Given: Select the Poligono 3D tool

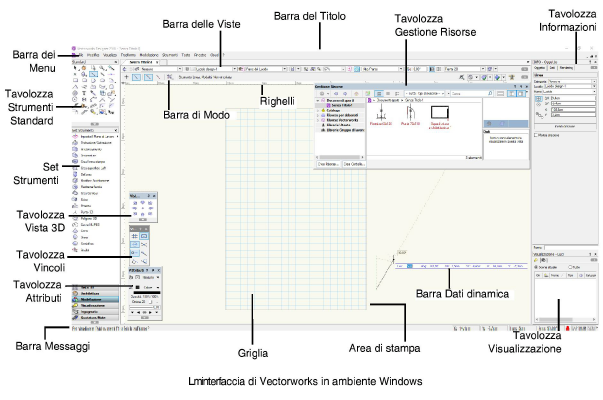Looking at the screenshot, I should click(x=85, y=218).
